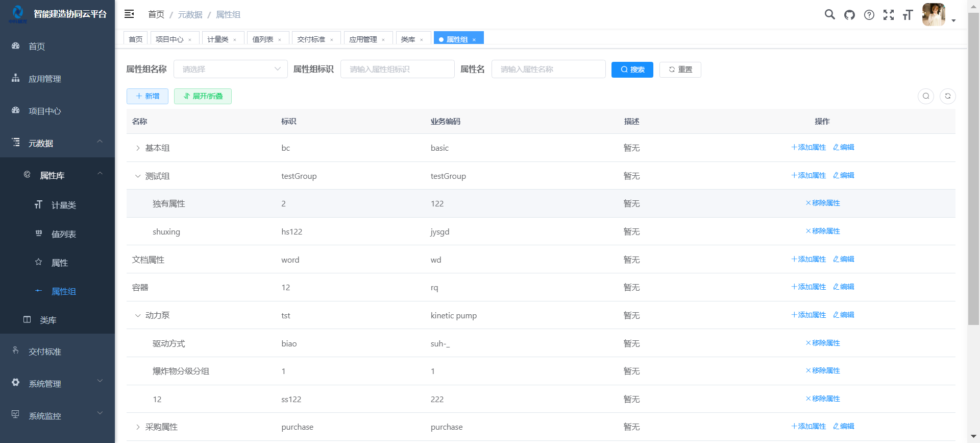
Task: Click 移除属性 for 驱动方式
Action: tap(823, 343)
